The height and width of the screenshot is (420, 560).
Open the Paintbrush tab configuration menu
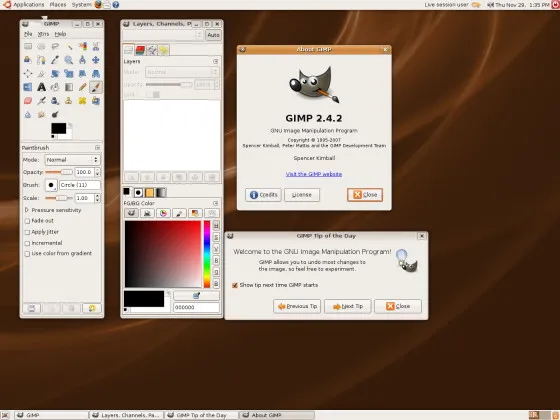pyautogui.click(x=97, y=148)
